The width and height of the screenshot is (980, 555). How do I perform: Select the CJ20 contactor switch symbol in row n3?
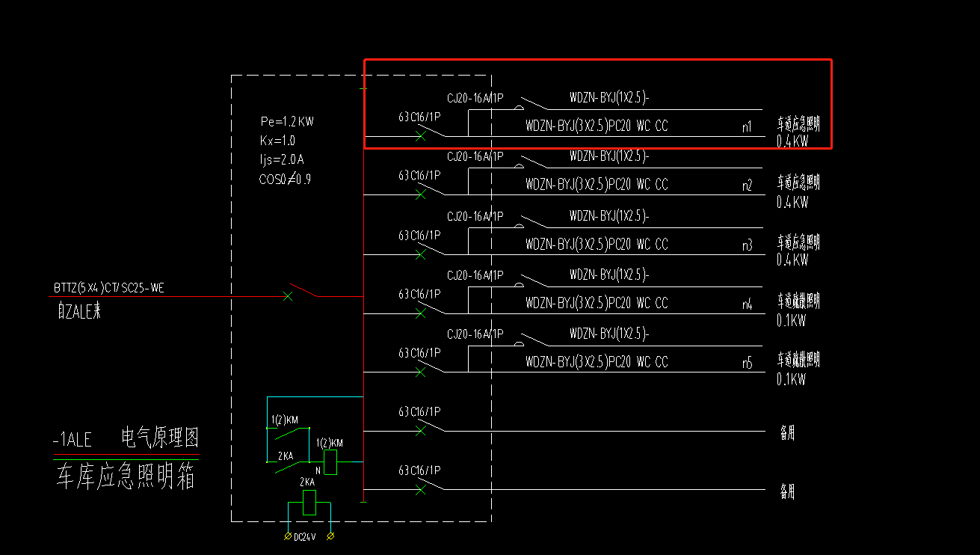pyautogui.click(x=532, y=221)
